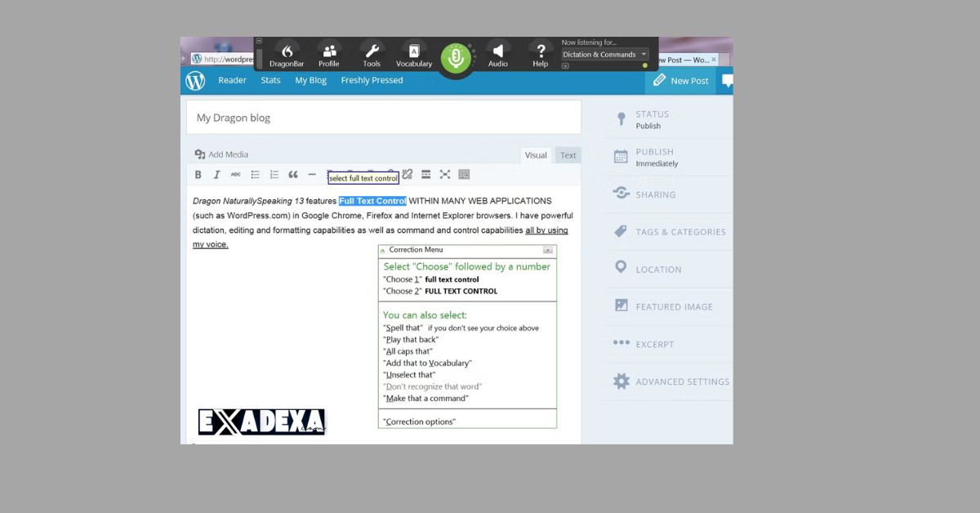Viewport: 980px width, 513px height.
Task: Toggle bold formatting in the editor
Action: 198,174
